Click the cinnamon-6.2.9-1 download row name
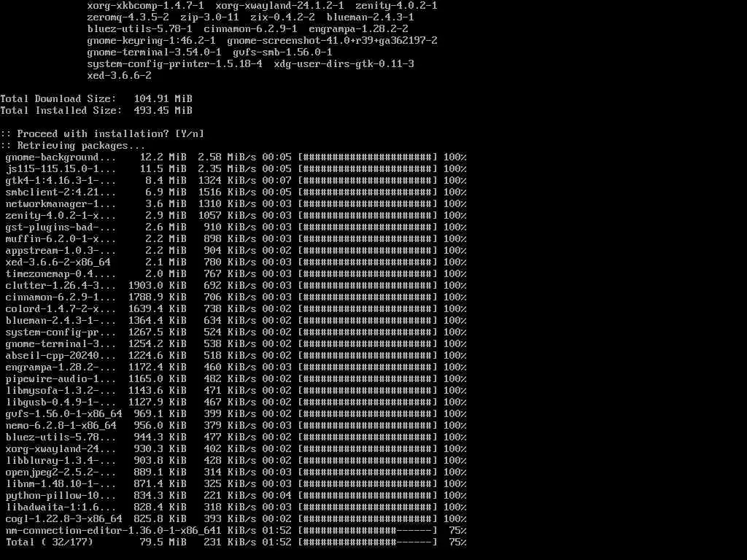The width and height of the screenshot is (747, 560). (61, 297)
